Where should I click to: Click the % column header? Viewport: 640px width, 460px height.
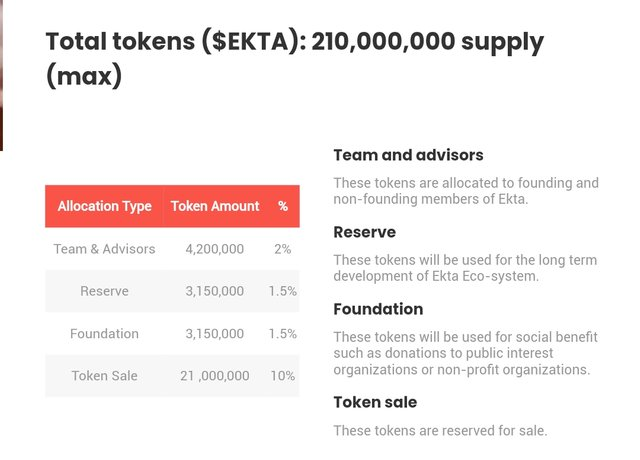pos(283,206)
